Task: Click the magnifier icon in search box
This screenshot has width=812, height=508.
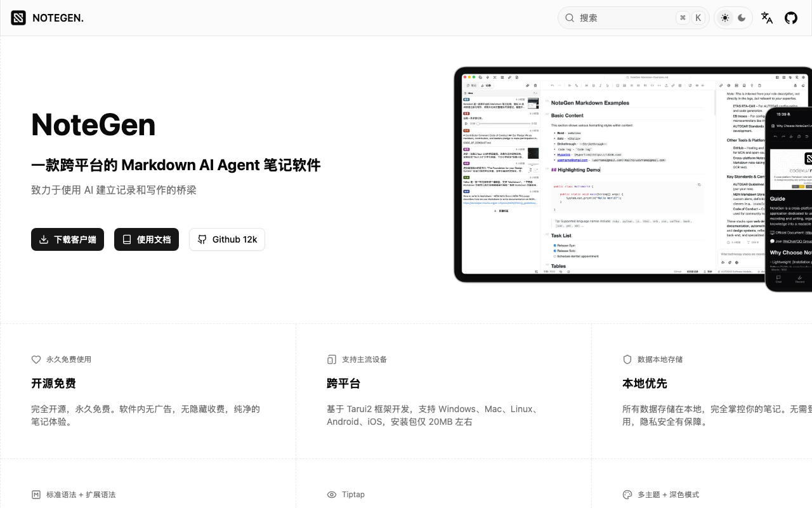Action: point(570,18)
